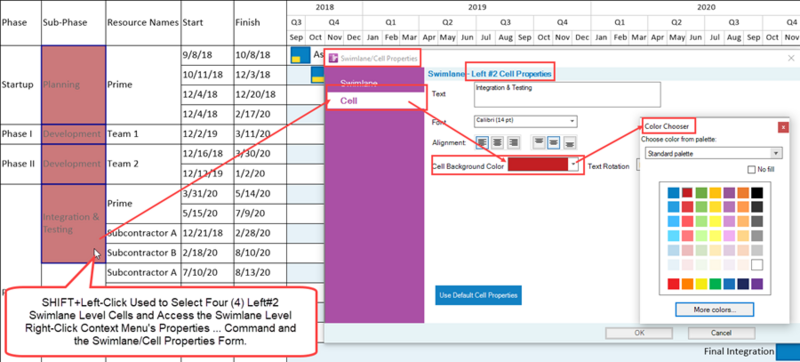Image resolution: width=800 pixels, height=362 pixels.
Task: Click the start date 12/2/19
Action: pyautogui.click(x=208, y=134)
